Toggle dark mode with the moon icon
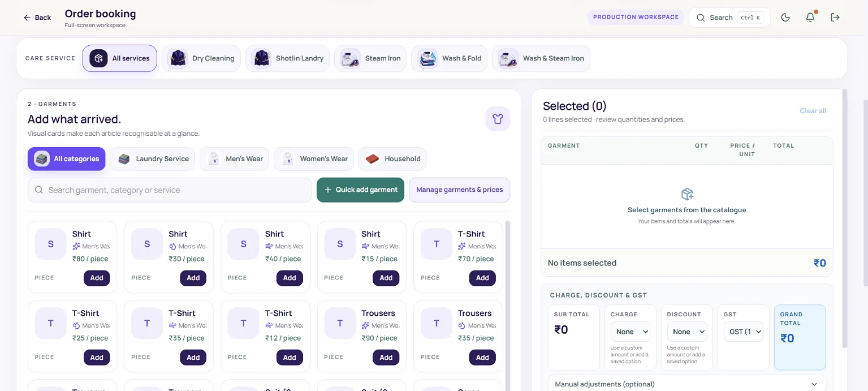 click(785, 18)
